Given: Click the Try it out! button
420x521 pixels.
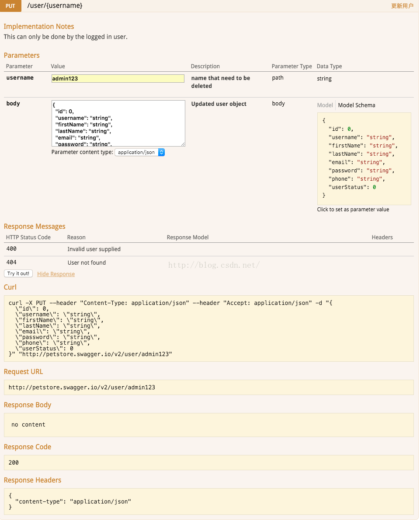Looking at the screenshot, I should pos(18,273).
